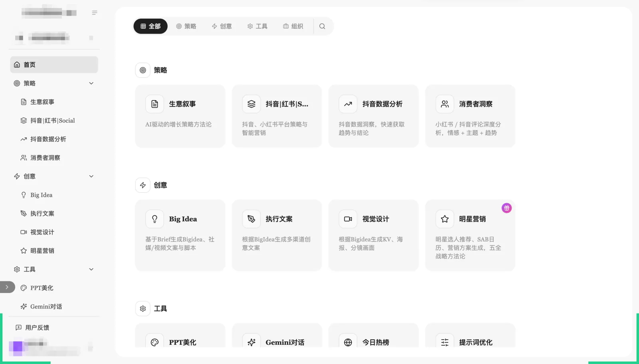Switch to the 工具 filter tab

click(257, 26)
